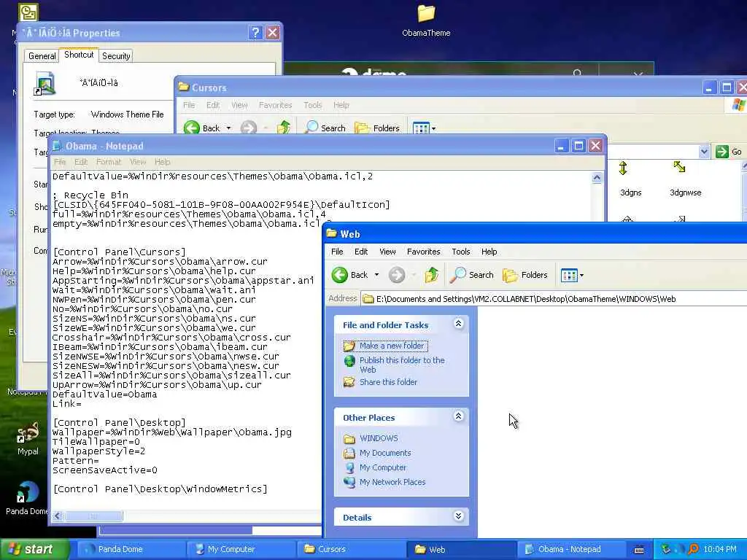Open the ObamaTheme desktop folder
The image size is (747, 560).
[426, 20]
